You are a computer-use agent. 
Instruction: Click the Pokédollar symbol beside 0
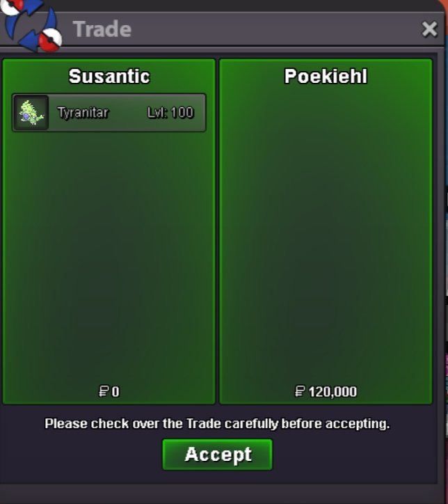click(104, 392)
